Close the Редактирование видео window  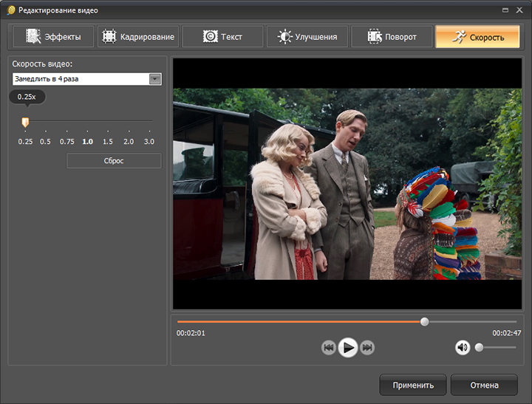(x=519, y=10)
